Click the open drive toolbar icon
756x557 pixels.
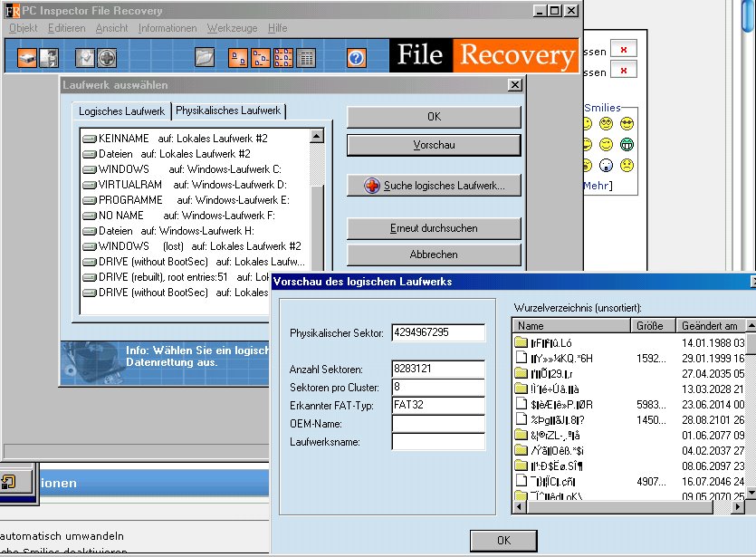click(27, 58)
